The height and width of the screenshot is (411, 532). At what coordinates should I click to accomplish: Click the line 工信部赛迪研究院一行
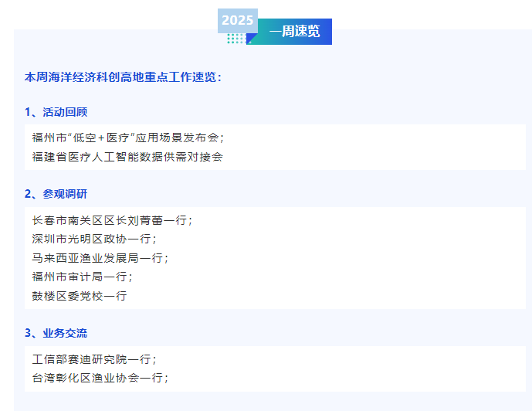click(94, 359)
